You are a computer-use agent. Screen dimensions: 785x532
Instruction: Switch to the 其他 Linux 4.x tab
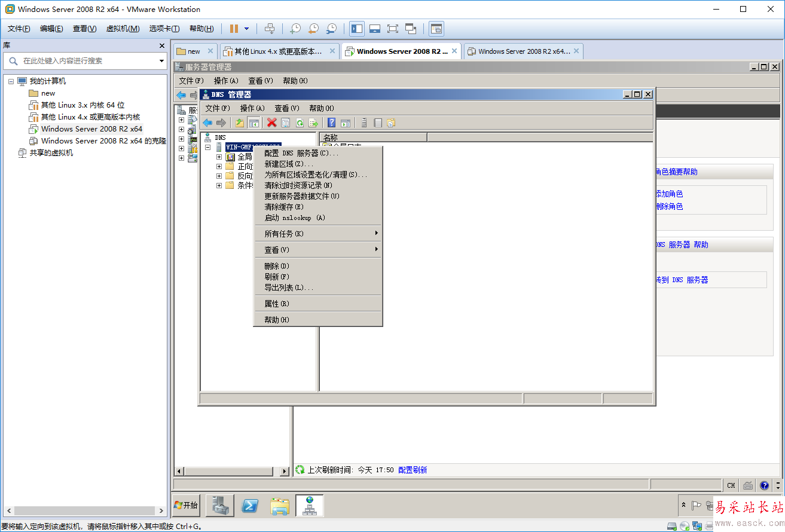(x=279, y=51)
